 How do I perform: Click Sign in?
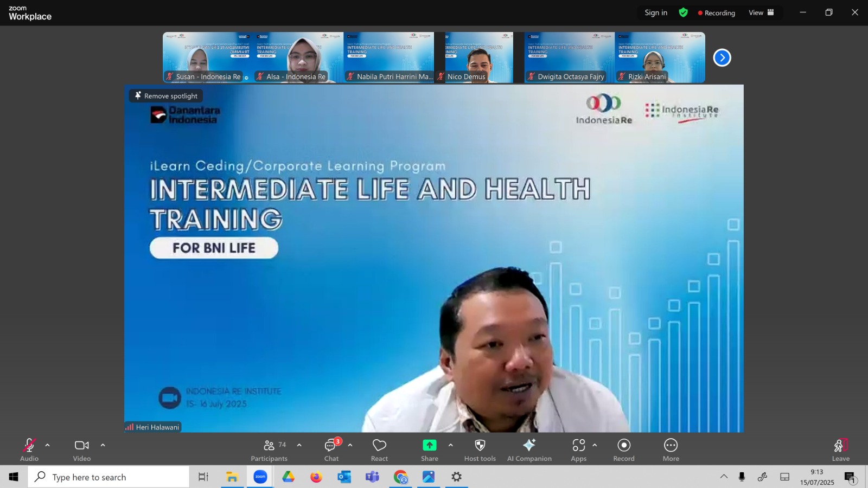(x=656, y=12)
